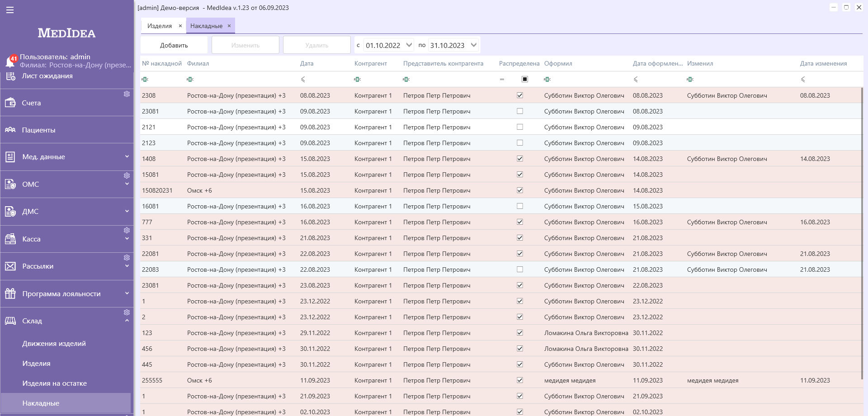Click filter icon under Оформил column

pos(547,79)
